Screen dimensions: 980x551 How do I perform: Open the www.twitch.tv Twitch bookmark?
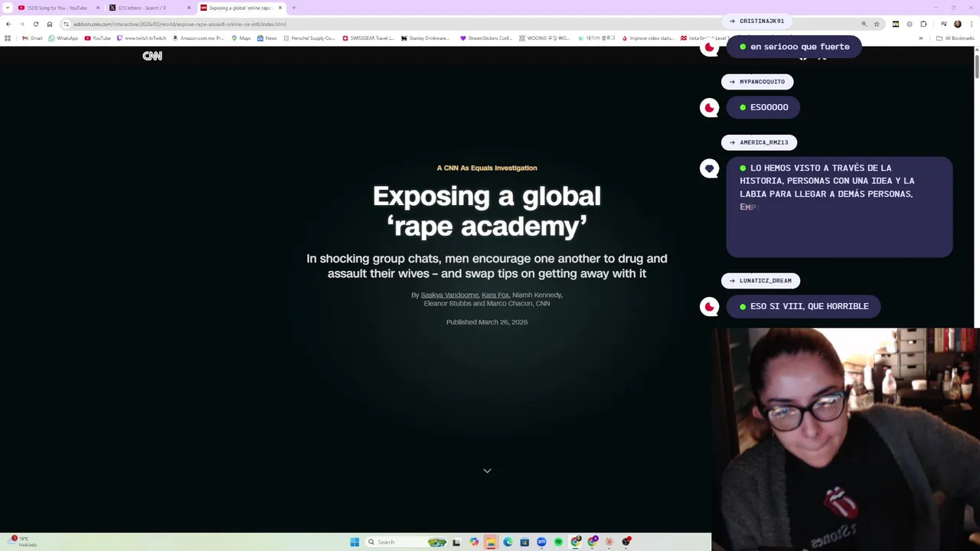tap(142, 37)
